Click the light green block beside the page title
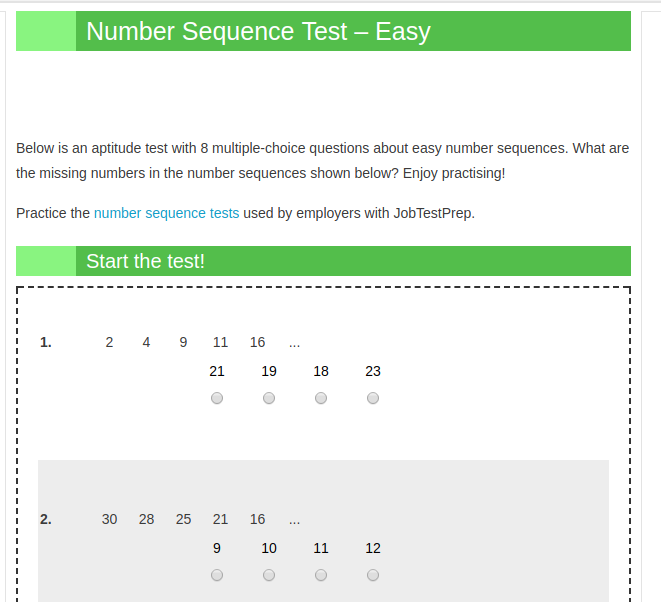 click(x=46, y=31)
